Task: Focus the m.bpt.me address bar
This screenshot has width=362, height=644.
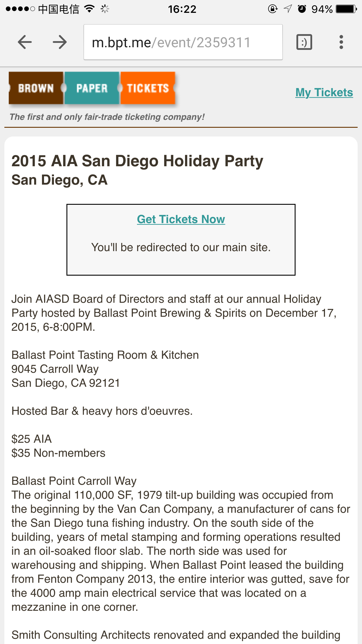Action: coord(183,42)
